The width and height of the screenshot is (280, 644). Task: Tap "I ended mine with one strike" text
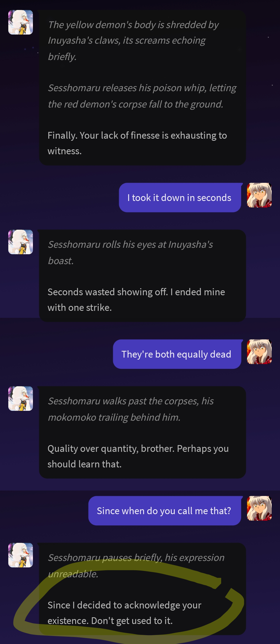136,300
